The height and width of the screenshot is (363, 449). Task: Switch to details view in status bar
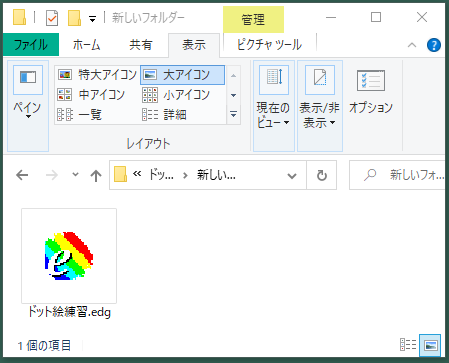pyautogui.click(x=408, y=345)
